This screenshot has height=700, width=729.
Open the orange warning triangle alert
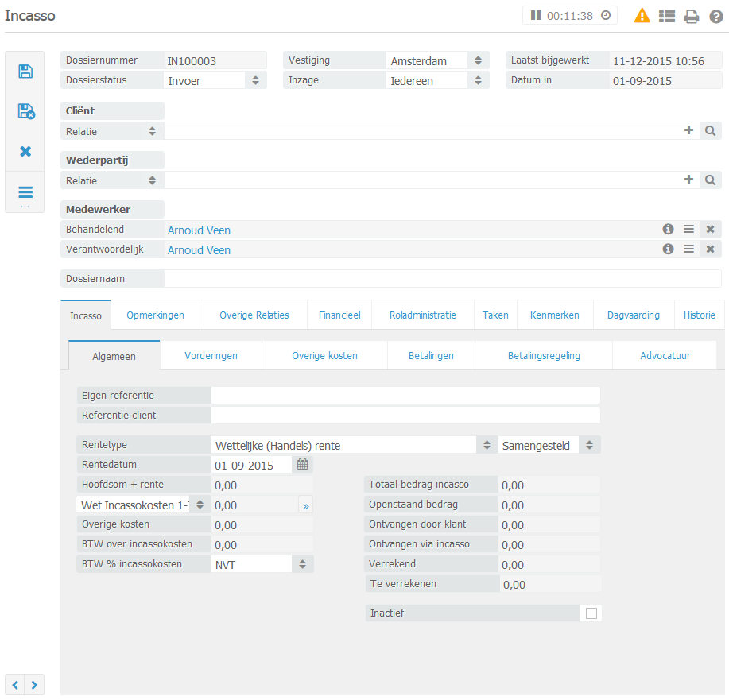pyautogui.click(x=642, y=16)
